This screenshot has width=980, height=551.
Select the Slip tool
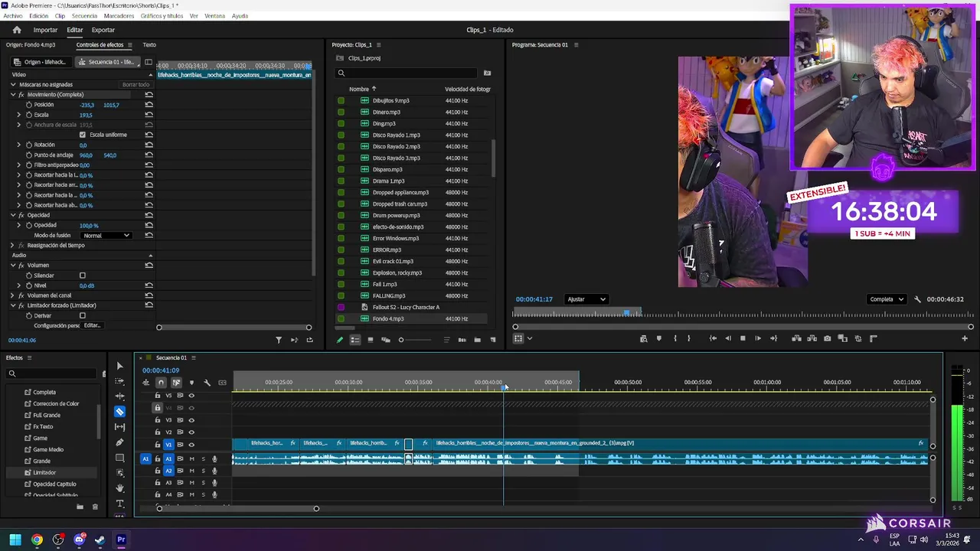(119, 427)
